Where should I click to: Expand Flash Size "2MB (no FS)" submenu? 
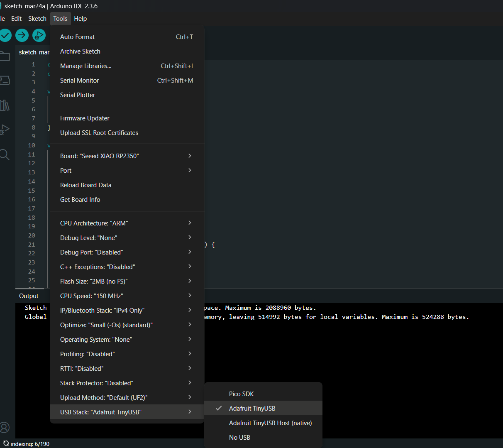coord(127,281)
